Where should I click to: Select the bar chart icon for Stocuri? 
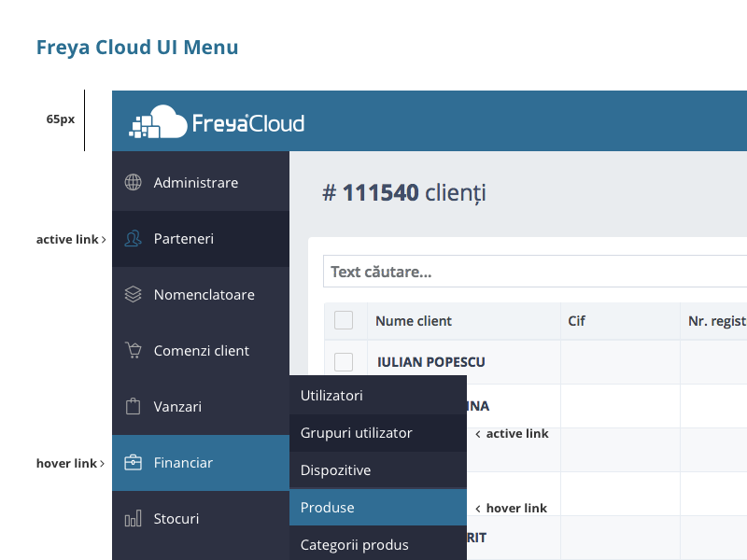(x=132, y=518)
